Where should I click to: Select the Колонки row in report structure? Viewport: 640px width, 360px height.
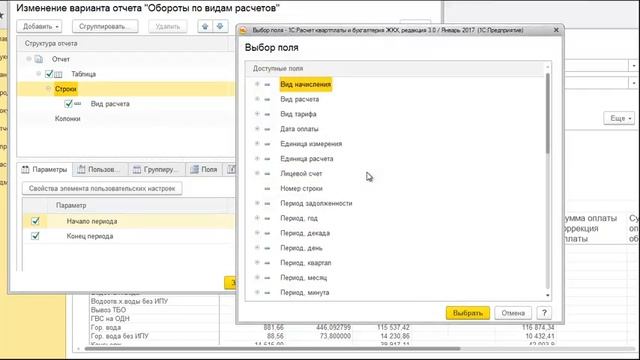[x=127, y=119]
